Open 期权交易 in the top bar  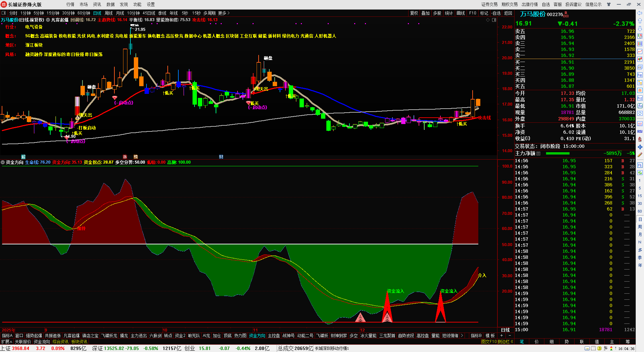coord(510,4)
